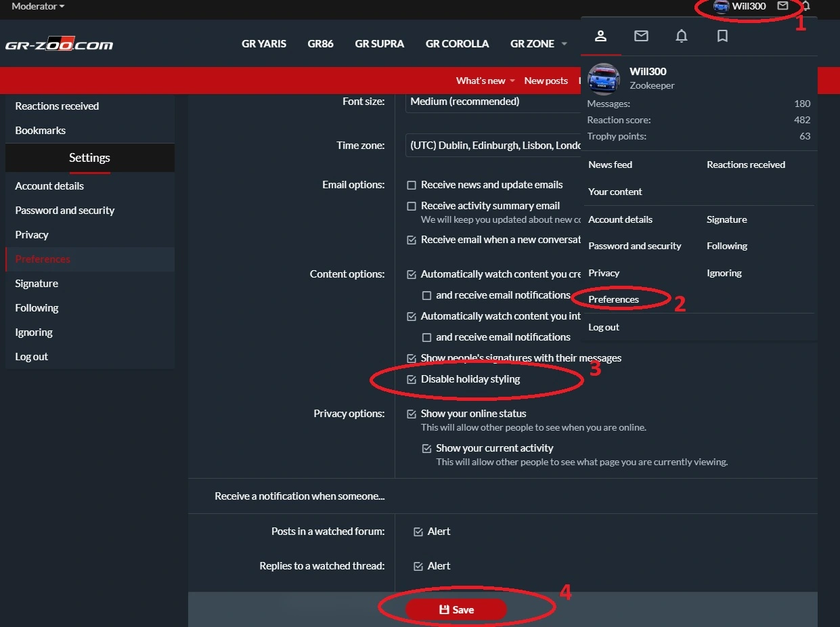Toggle Receive activity summary email checkbox
This screenshot has height=627, width=840.
[x=412, y=206]
